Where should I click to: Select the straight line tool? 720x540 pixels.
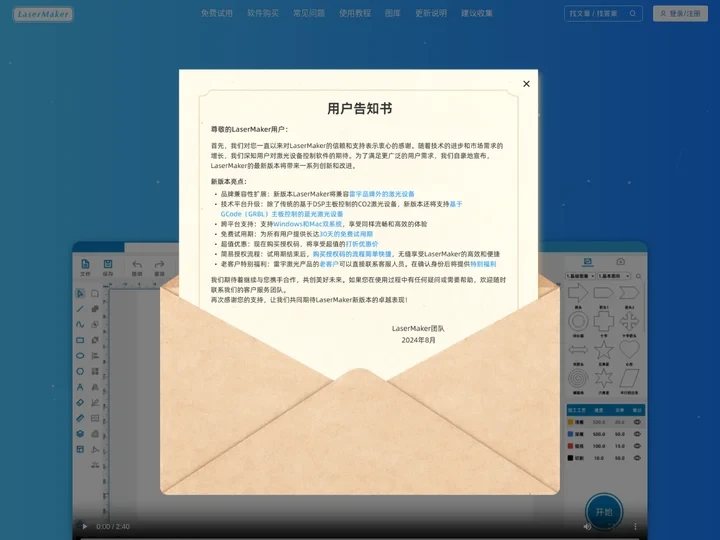[x=80, y=309]
